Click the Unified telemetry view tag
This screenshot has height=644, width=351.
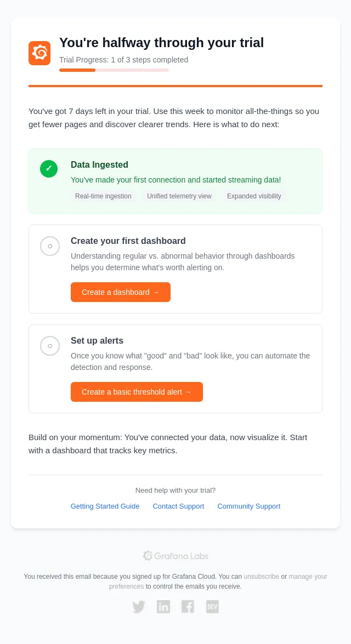(x=179, y=196)
